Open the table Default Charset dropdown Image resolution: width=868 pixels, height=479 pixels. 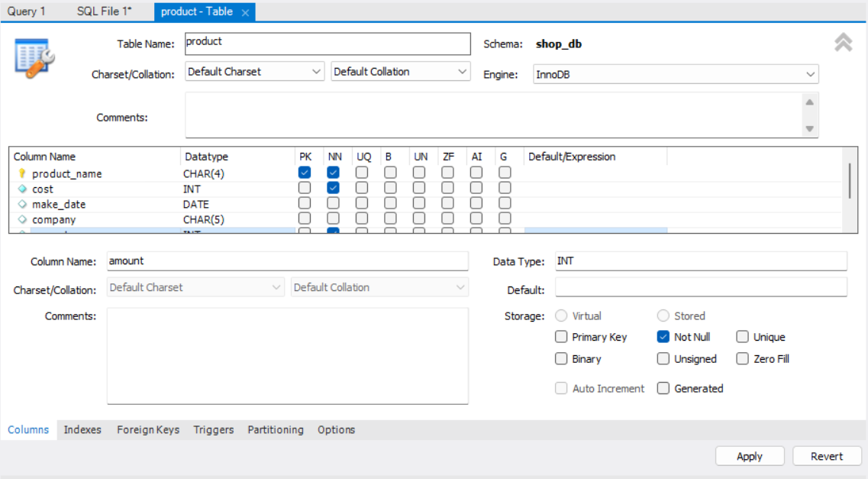click(x=255, y=72)
